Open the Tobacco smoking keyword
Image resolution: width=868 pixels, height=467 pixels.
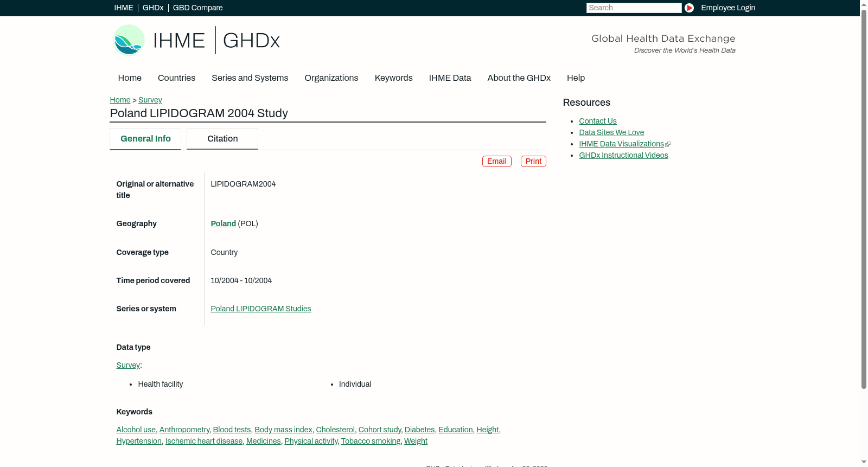(x=371, y=441)
